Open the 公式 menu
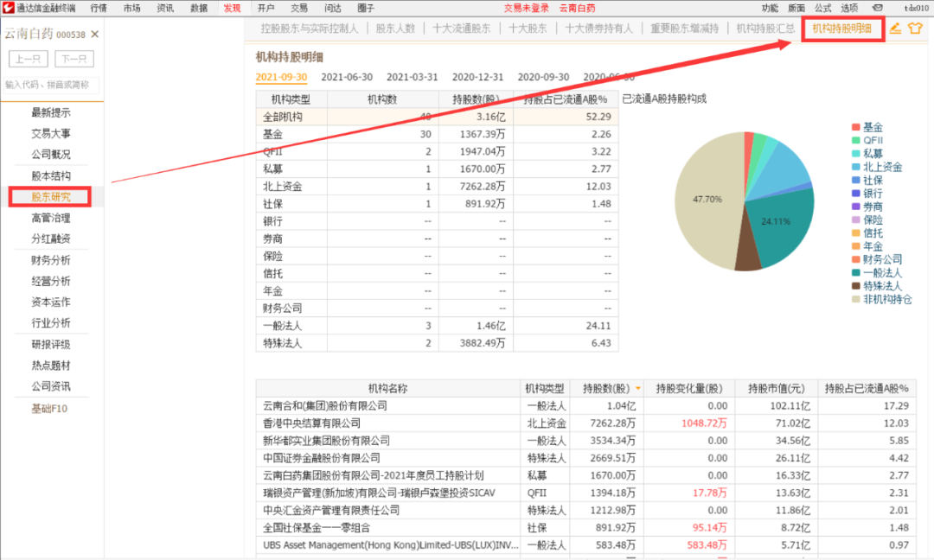The width and height of the screenshot is (934, 560). point(822,9)
